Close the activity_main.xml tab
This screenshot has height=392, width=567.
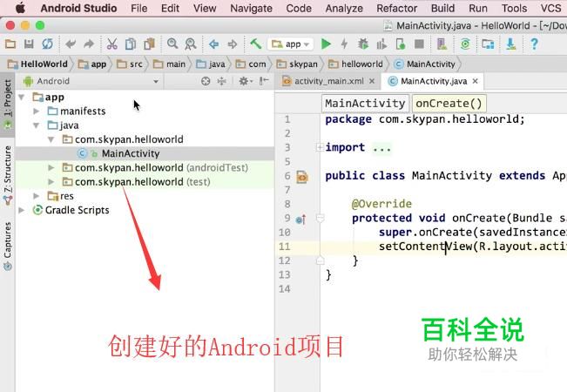point(372,81)
